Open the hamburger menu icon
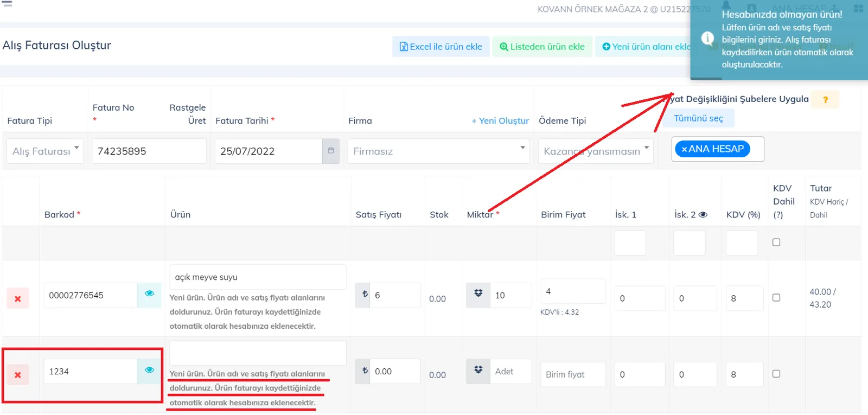Image resolution: width=868 pixels, height=415 pixels. coord(7,3)
